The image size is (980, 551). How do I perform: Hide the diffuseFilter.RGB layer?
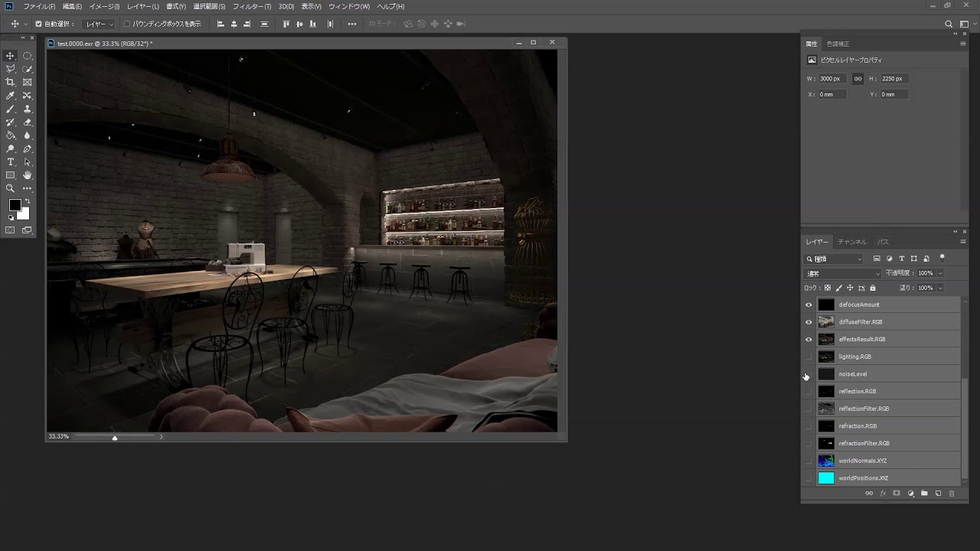(808, 322)
